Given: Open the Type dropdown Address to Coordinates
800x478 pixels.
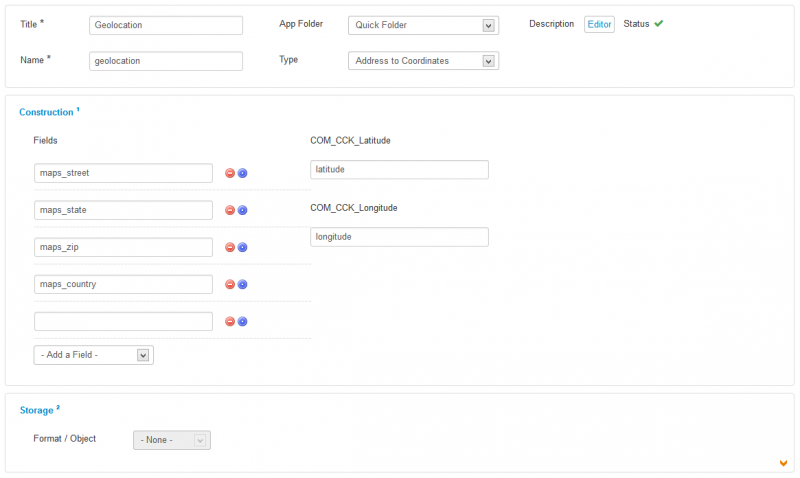Looking at the screenshot, I should click(423, 61).
